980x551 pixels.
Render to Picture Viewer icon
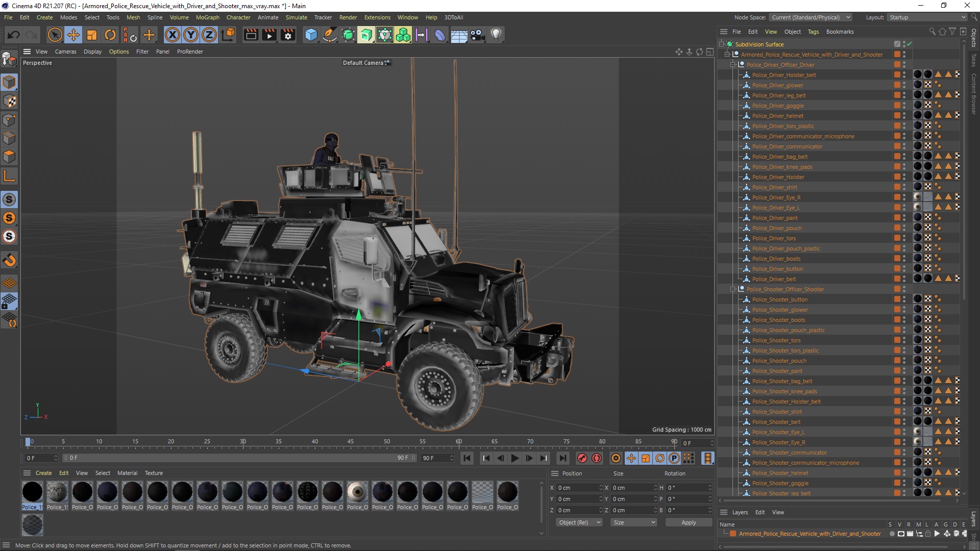coord(269,35)
